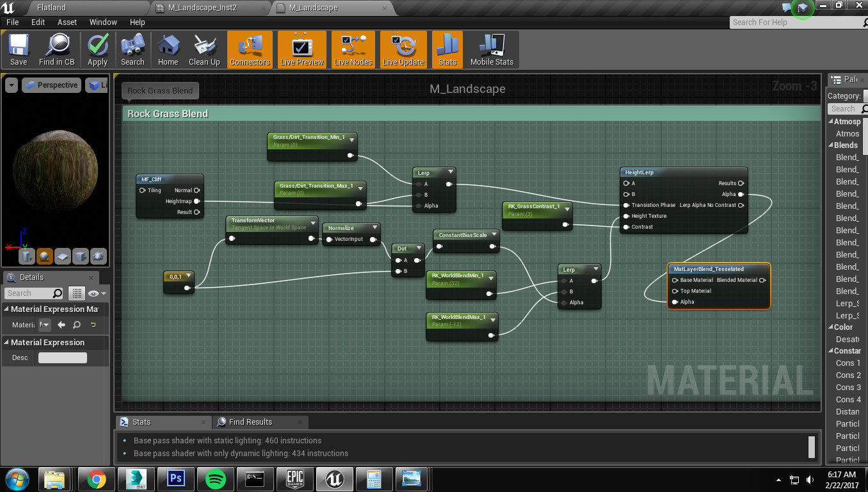Select the cylinder preview mesh icon
Screen dimensions: 868x492
[26, 256]
